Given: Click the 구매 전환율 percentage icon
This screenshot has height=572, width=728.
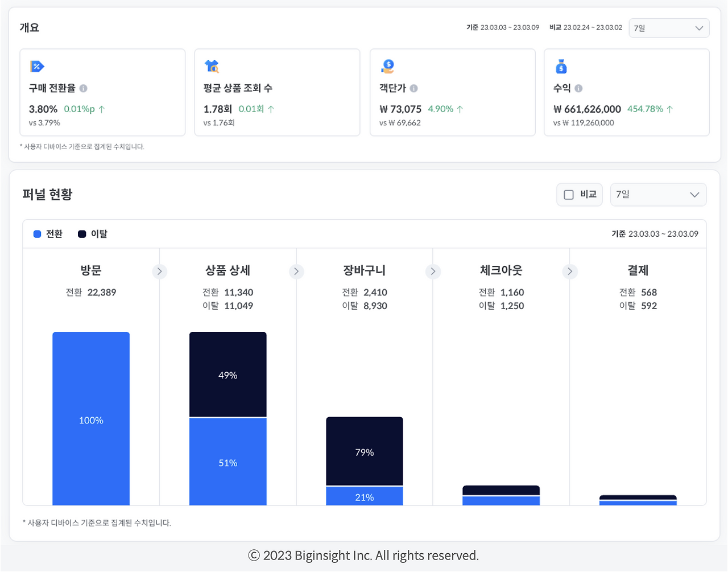Looking at the screenshot, I should pos(37,67).
